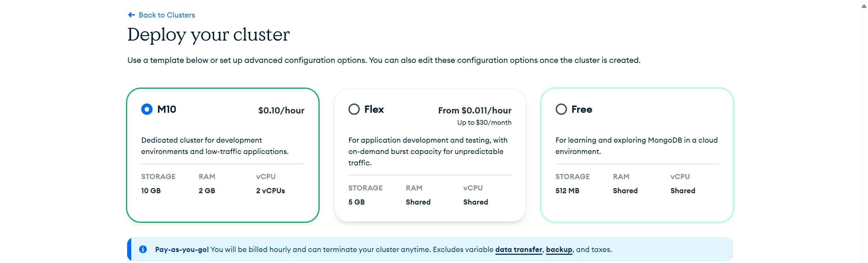Click the Flex plan title
This screenshot has width=868, height=263.
(374, 109)
